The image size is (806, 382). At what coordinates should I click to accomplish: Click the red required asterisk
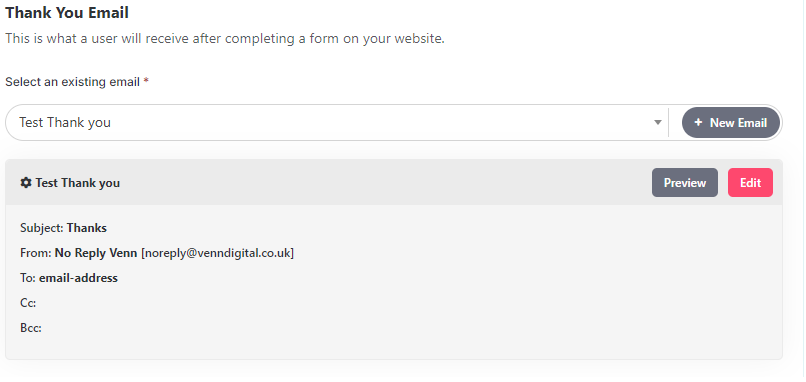(146, 81)
